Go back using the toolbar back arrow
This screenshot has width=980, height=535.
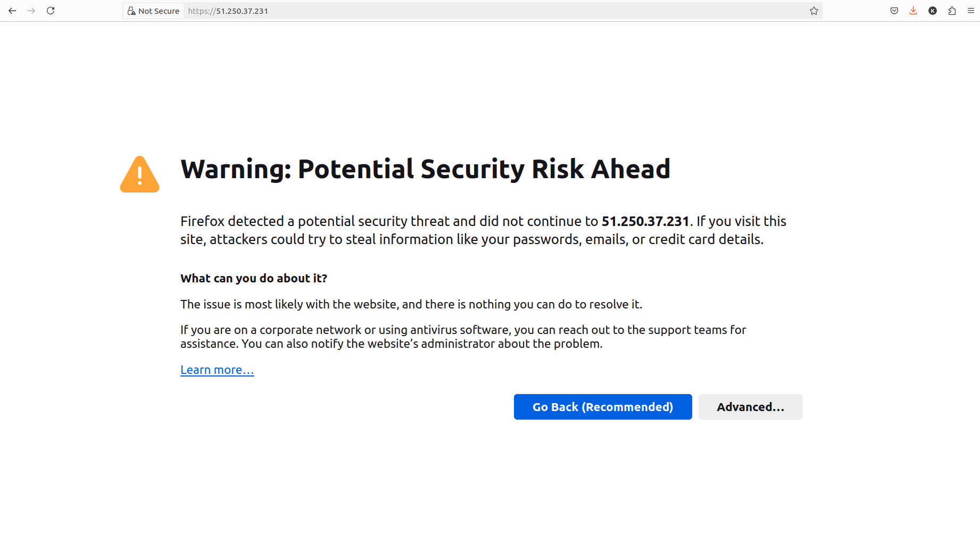pos(12,11)
